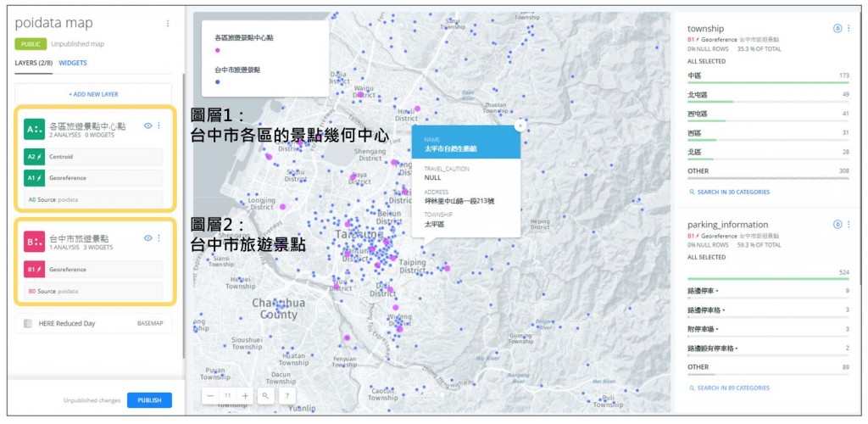Click the basemap thumbnail icon
The width and height of the screenshot is (868, 424).
28,323
